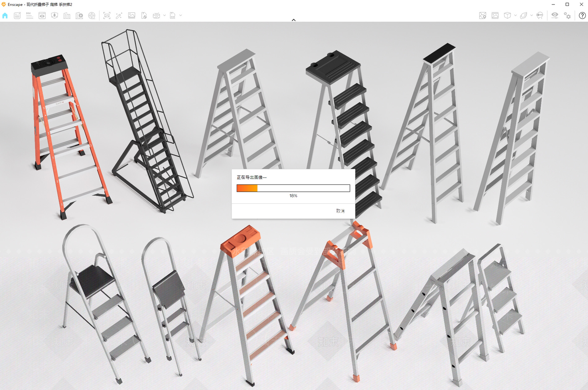Open the help question mark icon
The width and height of the screenshot is (588, 390).
582,15
